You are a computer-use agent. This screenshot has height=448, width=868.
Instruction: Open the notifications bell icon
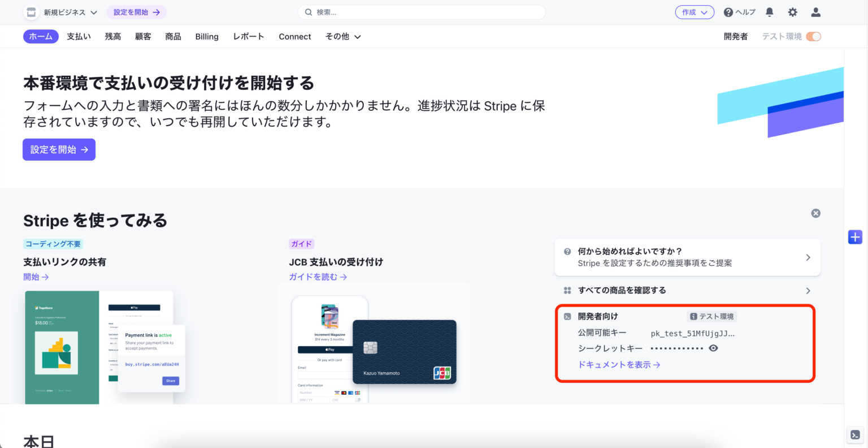770,12
